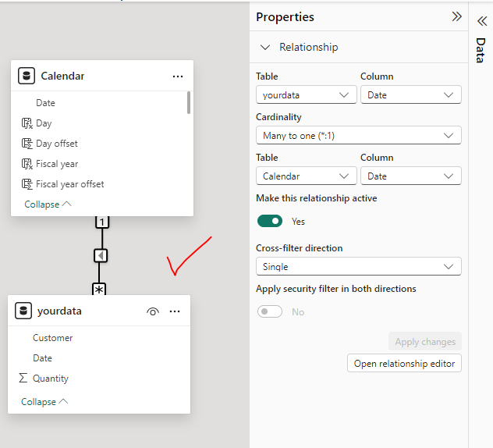The image size is (493, 448).
Task: Toggle Make this relationship active switch
Action: tap(270, 221)
